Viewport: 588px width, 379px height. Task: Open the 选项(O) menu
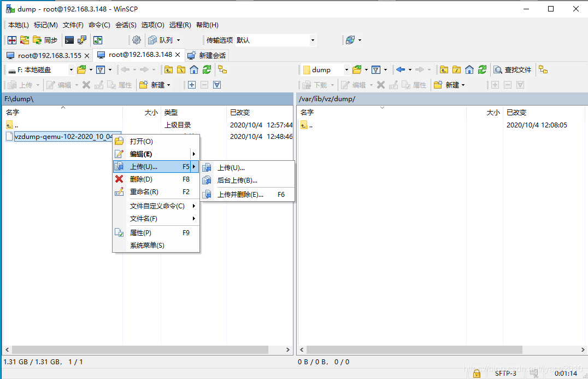point(152,25)
